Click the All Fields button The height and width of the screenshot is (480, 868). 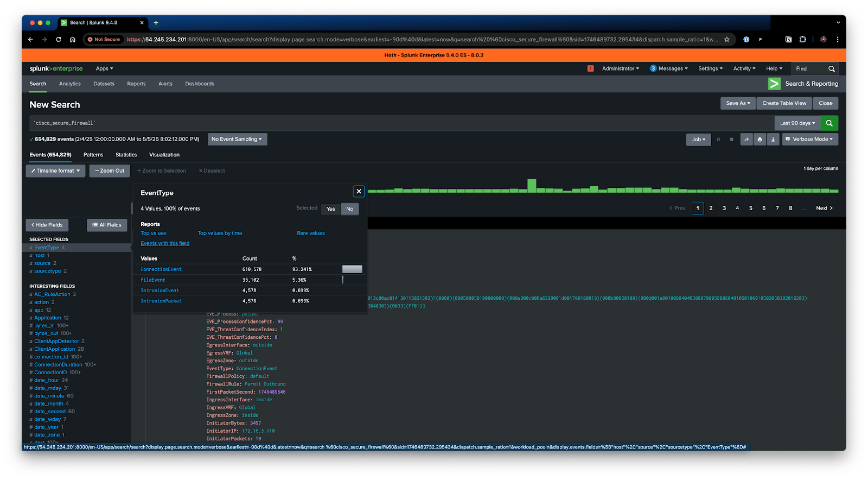(x=107, y=225)
